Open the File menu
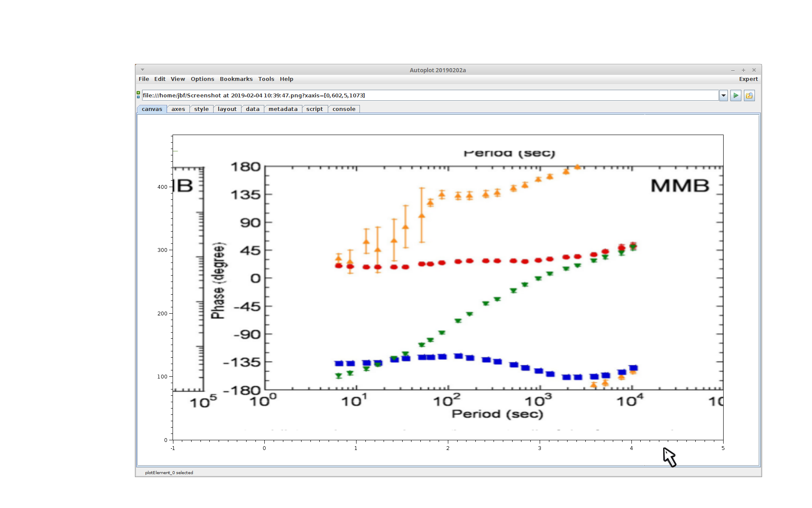Image resolution: width=812 pixels, height=508 pixels. (x=144, y=79)
